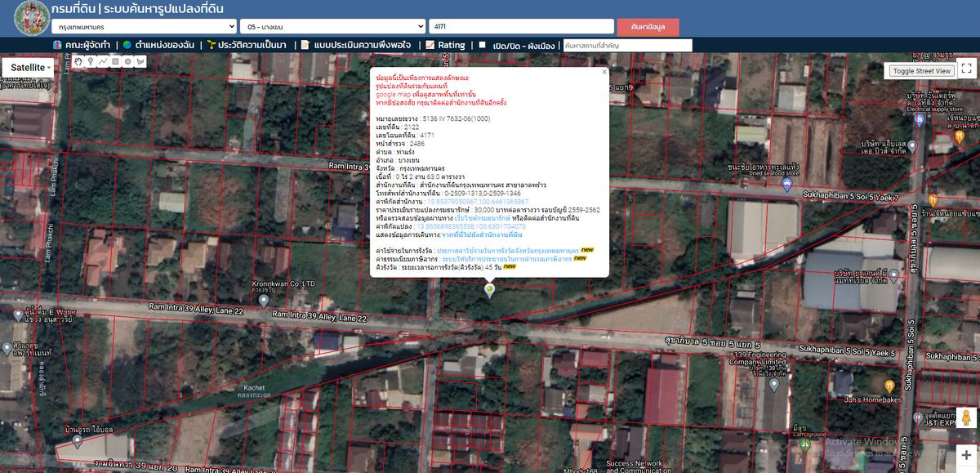
Task: Click the ค้นหาข้อมูล search button
Action: pos(648,26)
